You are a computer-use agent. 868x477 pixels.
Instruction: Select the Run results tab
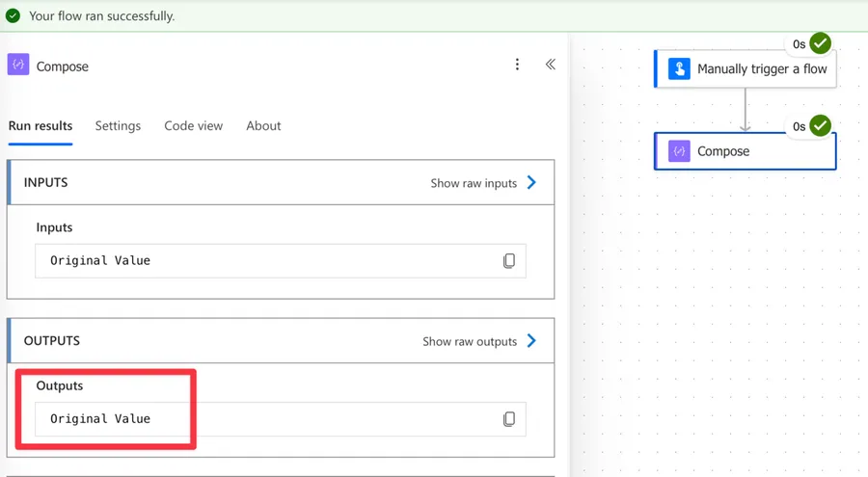pos(41,126)
